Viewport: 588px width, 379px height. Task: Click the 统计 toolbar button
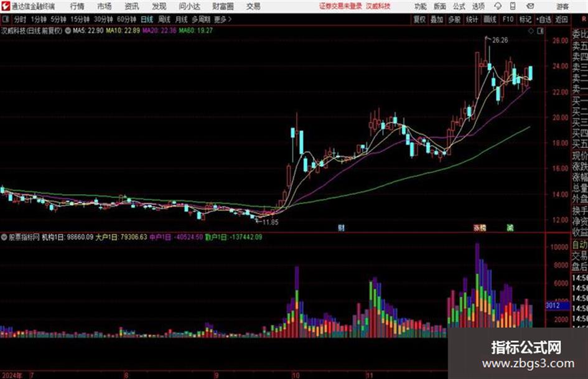pyautogui.click(x=472, y=19)
